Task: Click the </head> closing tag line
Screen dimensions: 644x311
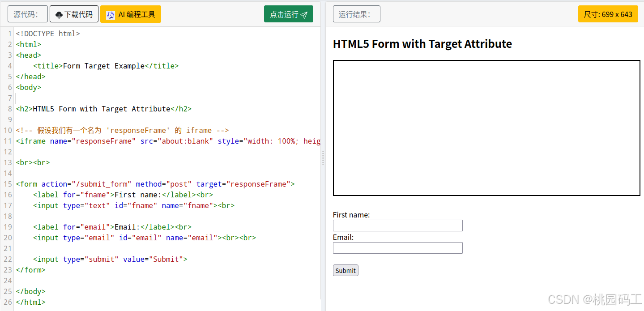Action: click(30, 77)
